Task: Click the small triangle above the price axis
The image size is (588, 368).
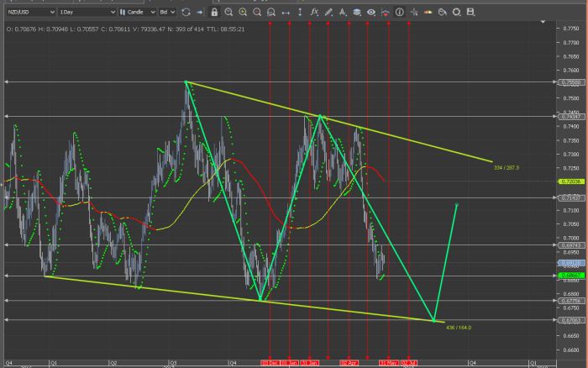Action: [x=543, y=22]
